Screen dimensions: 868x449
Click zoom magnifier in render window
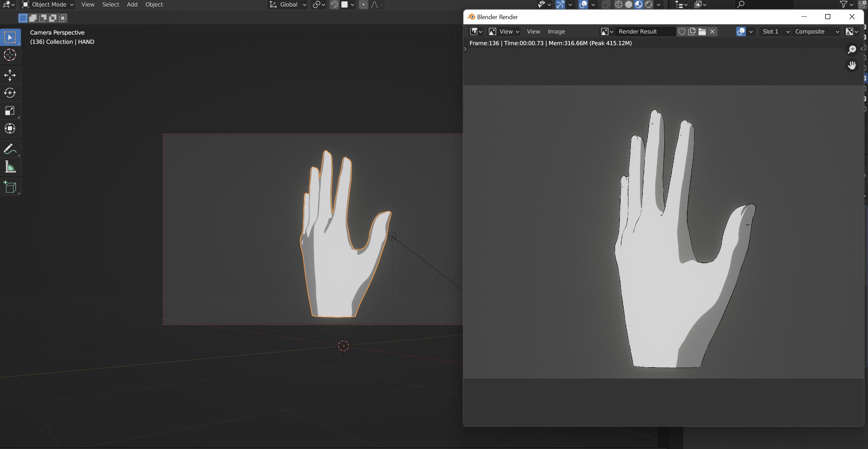click(x=852, y=50)
